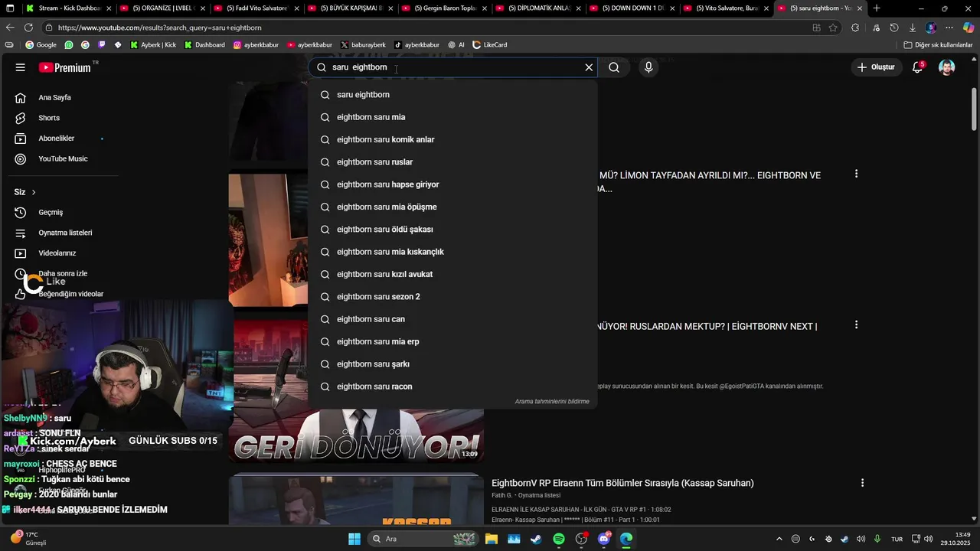Screen dimensions: 980x551
Task: Open 'Diğer sık kullanılanlar' bookmarks folder
Action: pos(938,45)
